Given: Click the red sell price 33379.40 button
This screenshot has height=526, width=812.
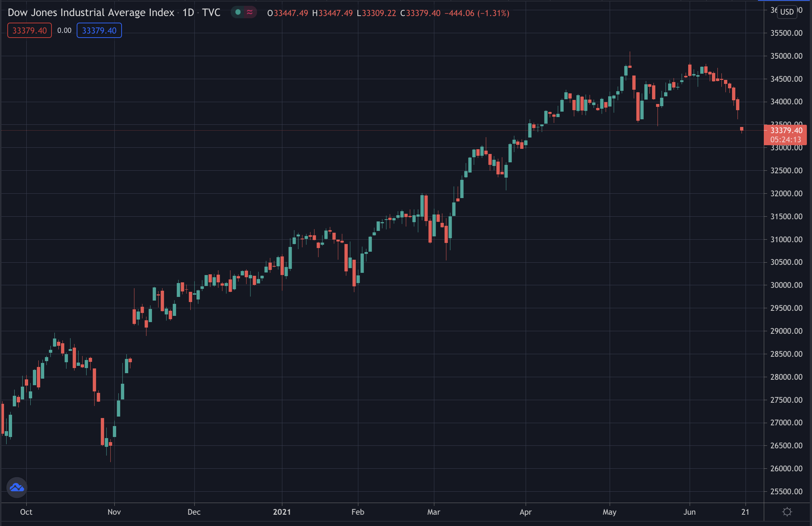Looking at the screenshot, I should pos(30,30).
